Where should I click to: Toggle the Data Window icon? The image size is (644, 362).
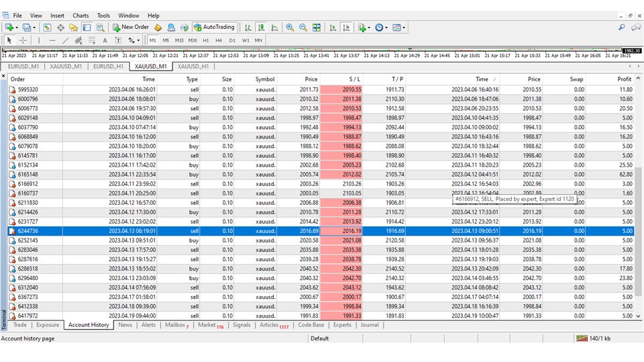click(x=60, y=28)
